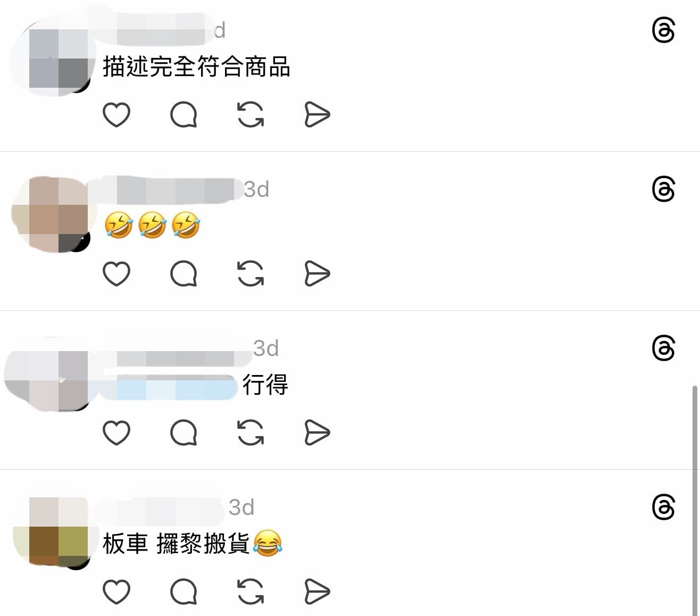Screen dimensions: 700x616
Task: Reply to the laughing emoji comment
Action: (184, 274)
